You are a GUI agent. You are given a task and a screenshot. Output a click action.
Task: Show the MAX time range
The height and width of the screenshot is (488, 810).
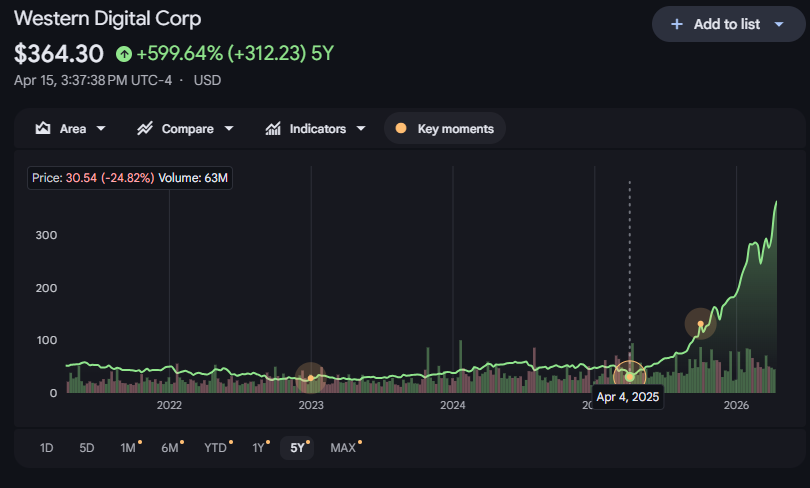click(343, 448)
